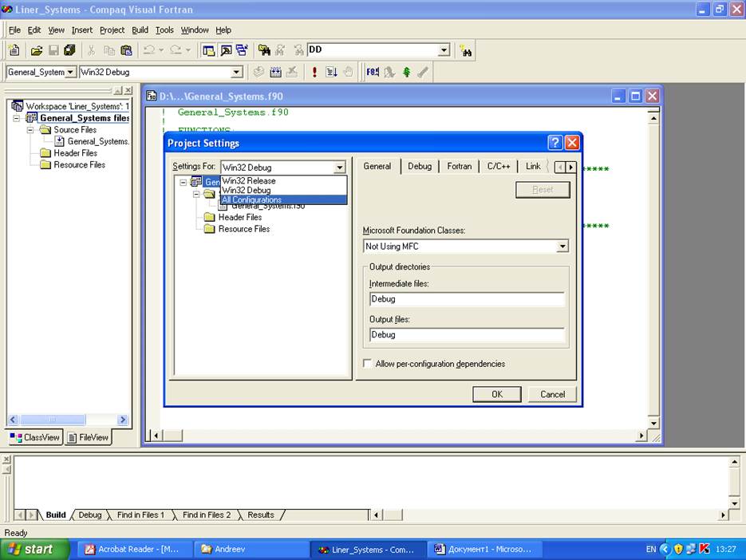Open the Build menu
Image resolution: width=746 pixels, height=560 pixels.
tap(140, 30)
